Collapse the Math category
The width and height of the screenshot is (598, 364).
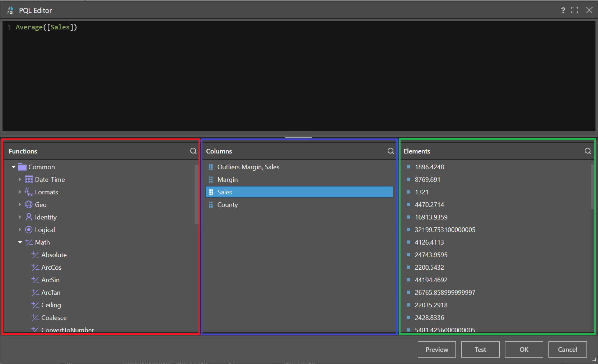tap(20, 242)
